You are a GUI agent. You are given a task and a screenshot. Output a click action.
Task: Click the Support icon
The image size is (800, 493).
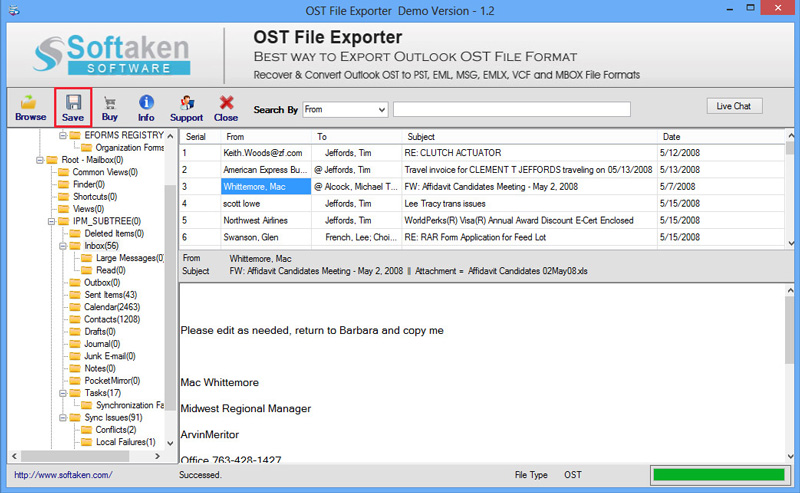[x=186, y=108]
